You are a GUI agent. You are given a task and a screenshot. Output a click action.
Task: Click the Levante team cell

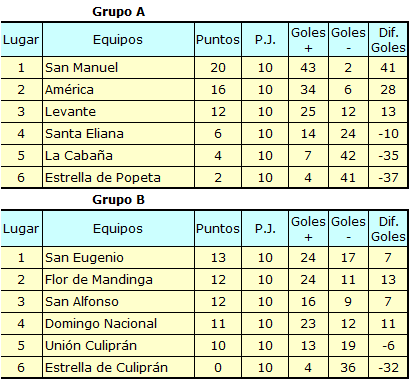tap(118, 112)
